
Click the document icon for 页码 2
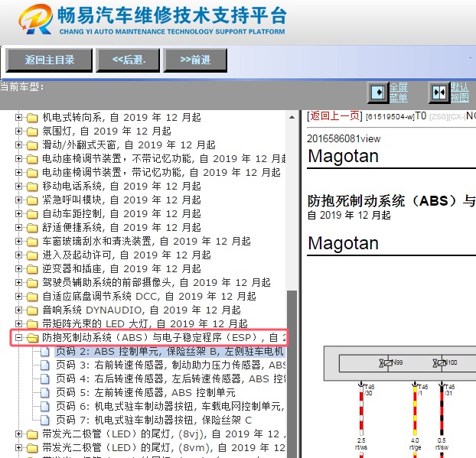click(45, 352)
